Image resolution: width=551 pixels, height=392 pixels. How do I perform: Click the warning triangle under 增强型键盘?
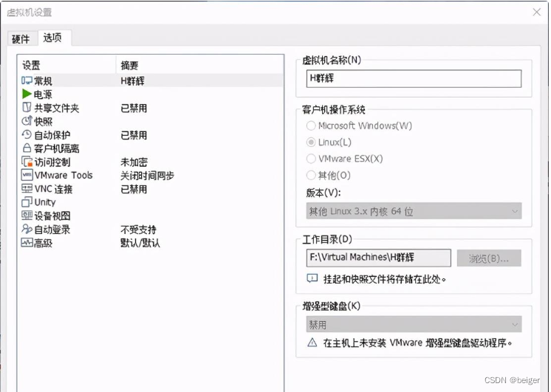tap(312, 343)
